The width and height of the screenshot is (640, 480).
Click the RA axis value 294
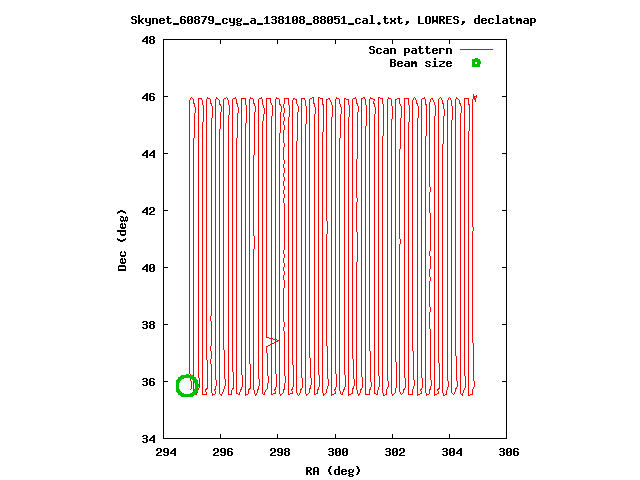click(166, 452)
